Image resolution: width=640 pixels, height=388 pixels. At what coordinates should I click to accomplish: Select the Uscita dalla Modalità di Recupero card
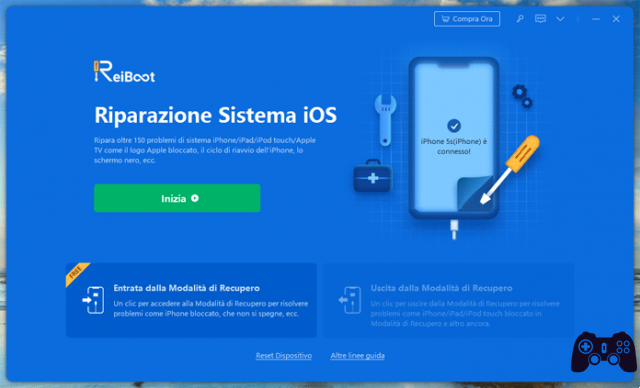448,300
